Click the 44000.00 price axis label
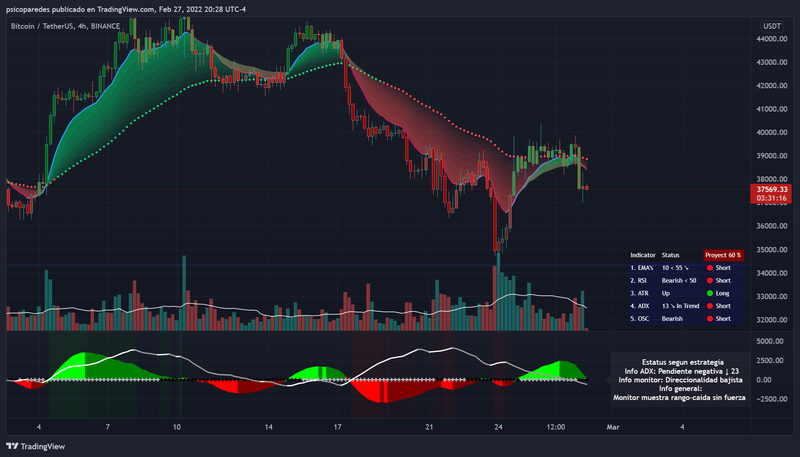800x457 pixels. [772, 39]
